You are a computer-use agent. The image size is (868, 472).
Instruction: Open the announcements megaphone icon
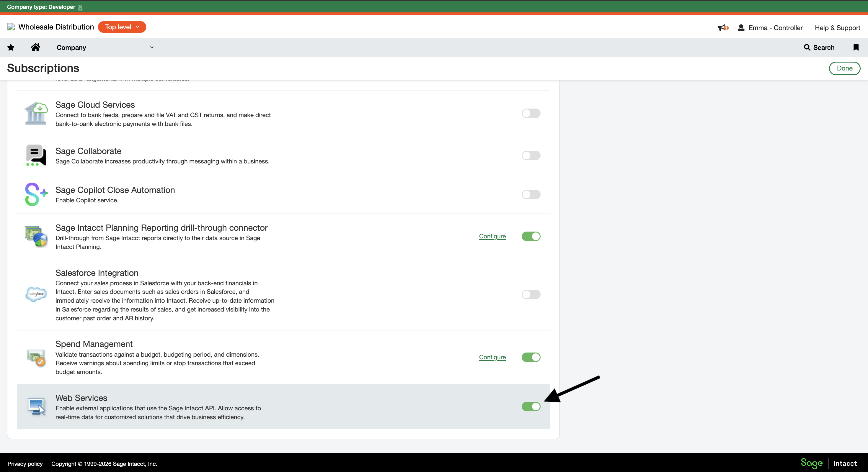coord(722,28)
